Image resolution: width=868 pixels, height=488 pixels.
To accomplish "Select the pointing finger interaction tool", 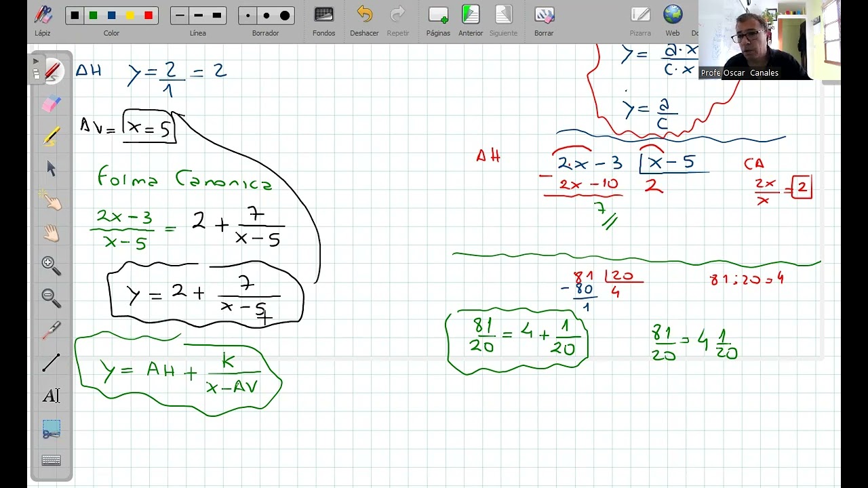I will point(52,200).
